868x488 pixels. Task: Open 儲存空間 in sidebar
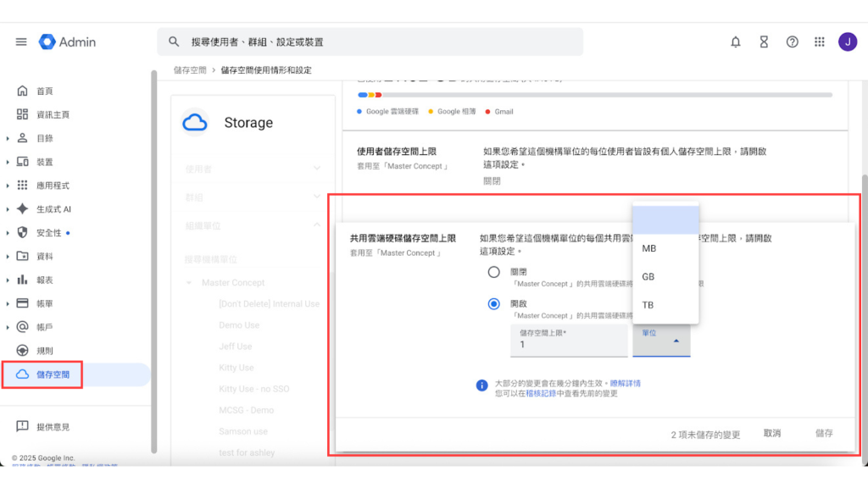[75, 374]
